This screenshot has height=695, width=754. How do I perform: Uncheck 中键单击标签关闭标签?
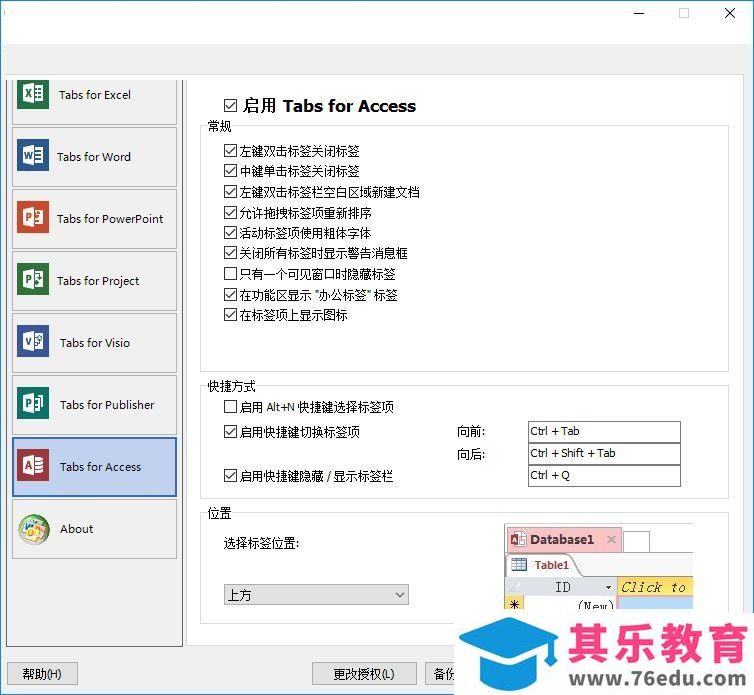click(230, 171)
